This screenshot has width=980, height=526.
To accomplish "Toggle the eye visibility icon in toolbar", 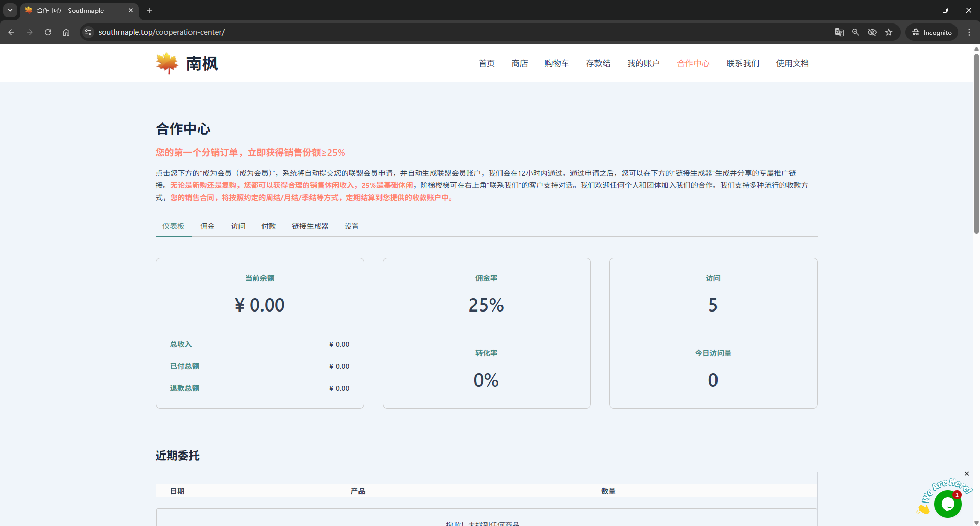I will tap(872, 32).
